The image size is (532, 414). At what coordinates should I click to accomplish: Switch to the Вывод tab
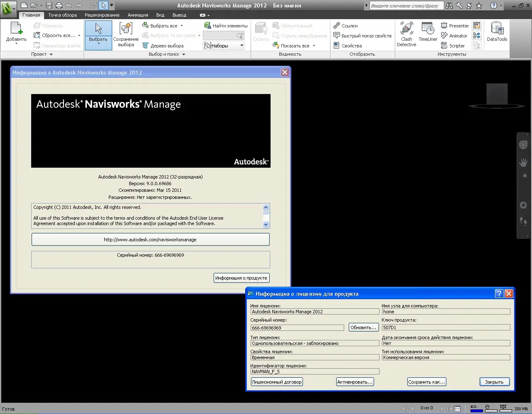coord(180,15)
